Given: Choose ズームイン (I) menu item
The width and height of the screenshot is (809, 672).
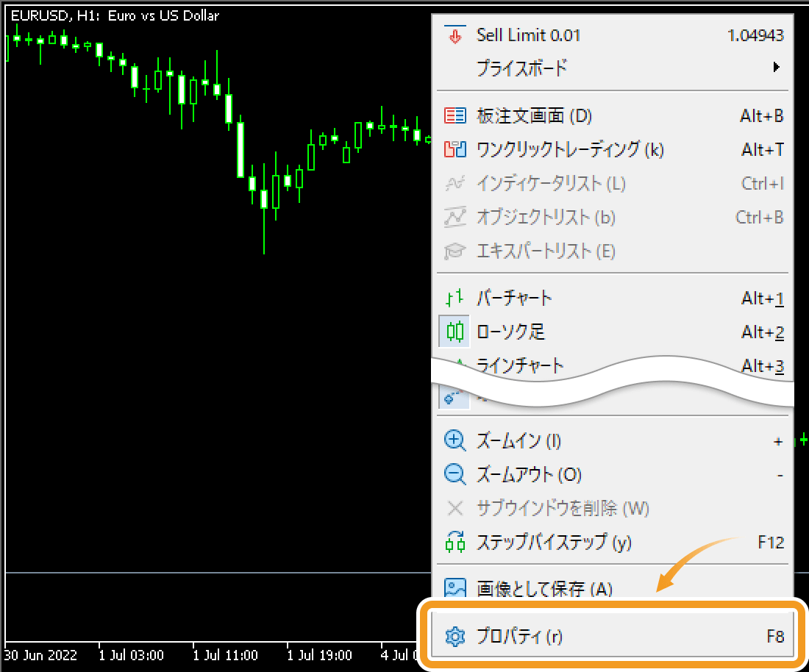Looking at the screenshot, I should tap(613, 441).
